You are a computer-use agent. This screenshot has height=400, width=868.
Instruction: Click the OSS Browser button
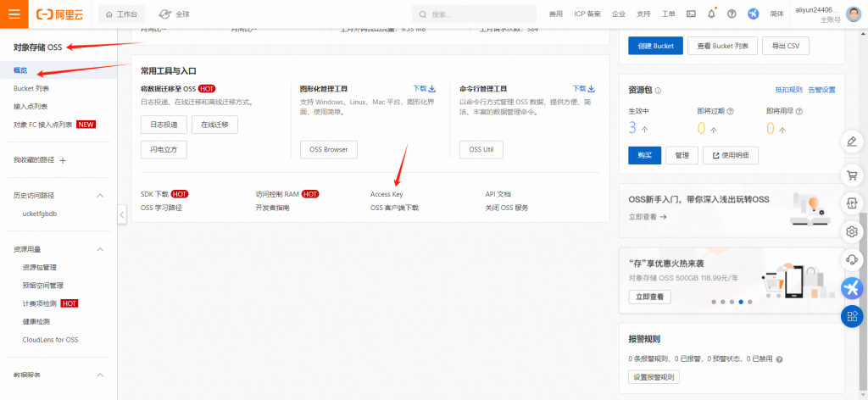pos(329,149)
